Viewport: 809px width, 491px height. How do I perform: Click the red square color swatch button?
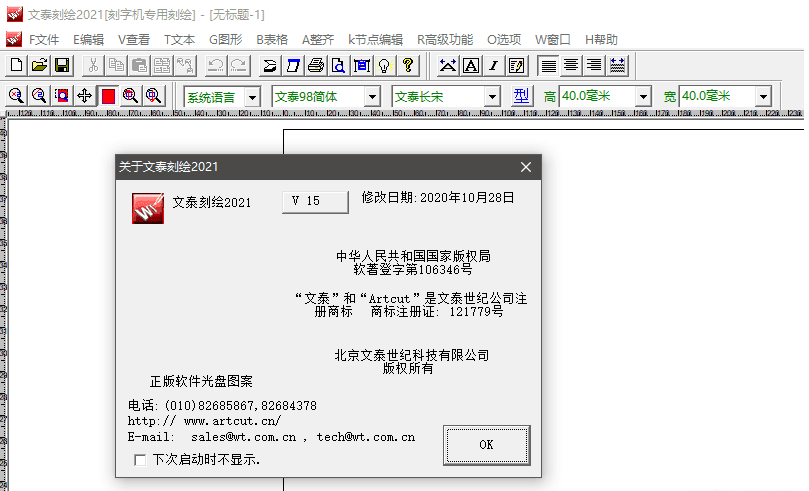pyautogui.click(x=108, y=95)
